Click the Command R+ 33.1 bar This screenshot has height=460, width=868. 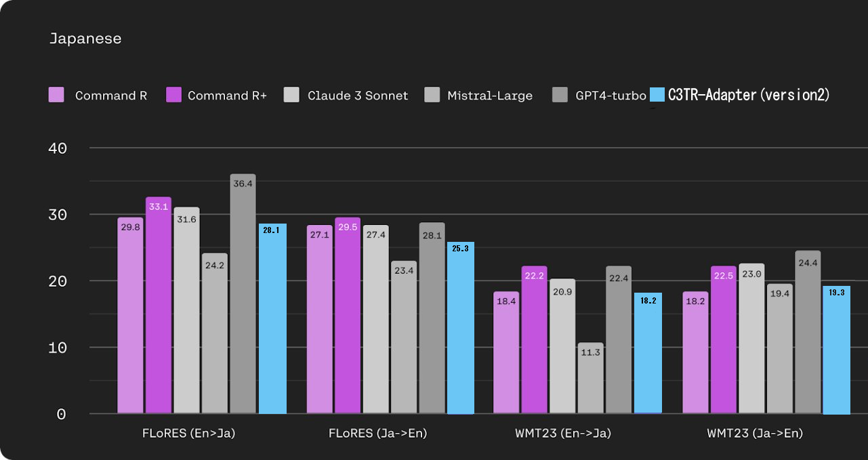click(x=159, y=305)
